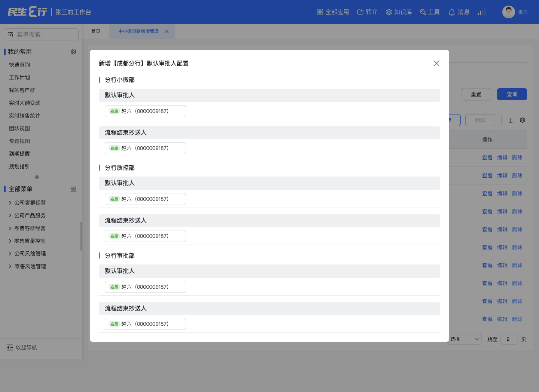Expand 公司客群经营 menu group
The image size is (539, 392).
(27, 203)
